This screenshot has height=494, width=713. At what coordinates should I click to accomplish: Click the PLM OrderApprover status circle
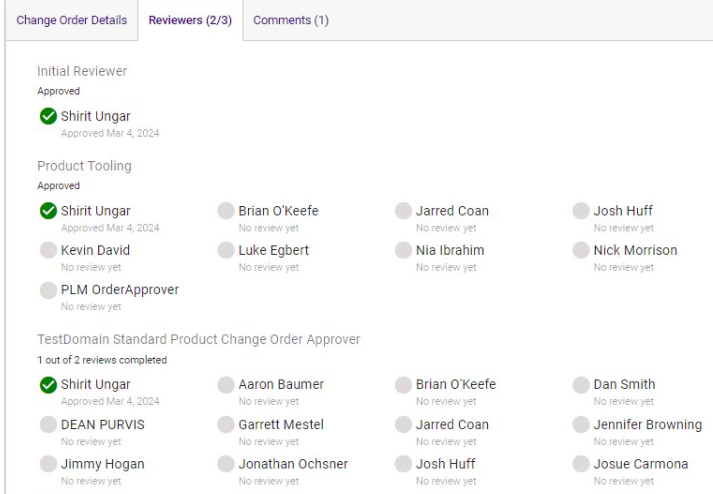(47, 290)
